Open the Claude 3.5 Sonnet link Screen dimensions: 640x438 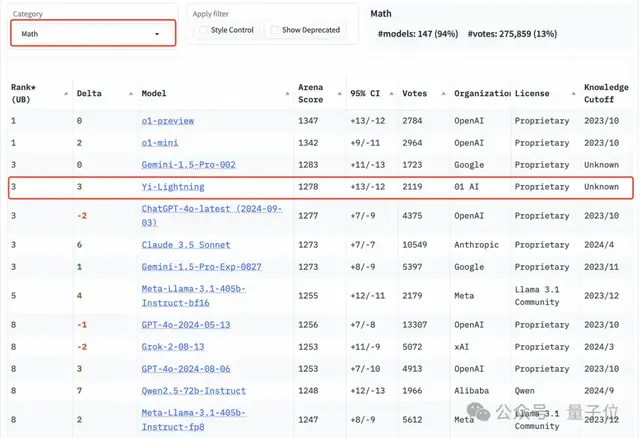tap(185, 244)
